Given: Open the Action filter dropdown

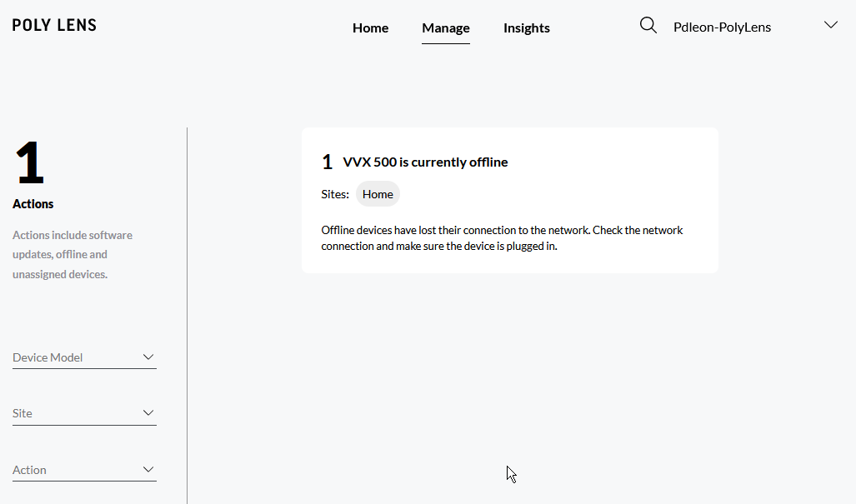Looking at the screenshot, I should (75, 470).
